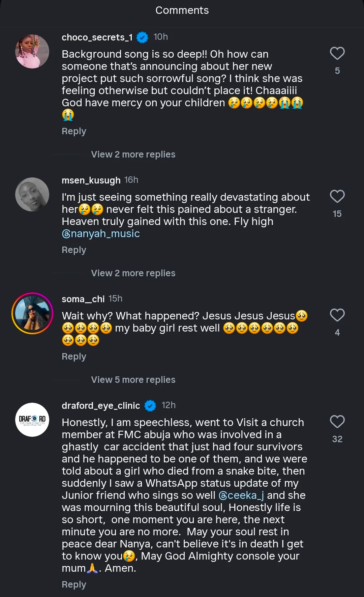
Task: Reply to soma_chi's comment
Action: [x=74, y=357]
